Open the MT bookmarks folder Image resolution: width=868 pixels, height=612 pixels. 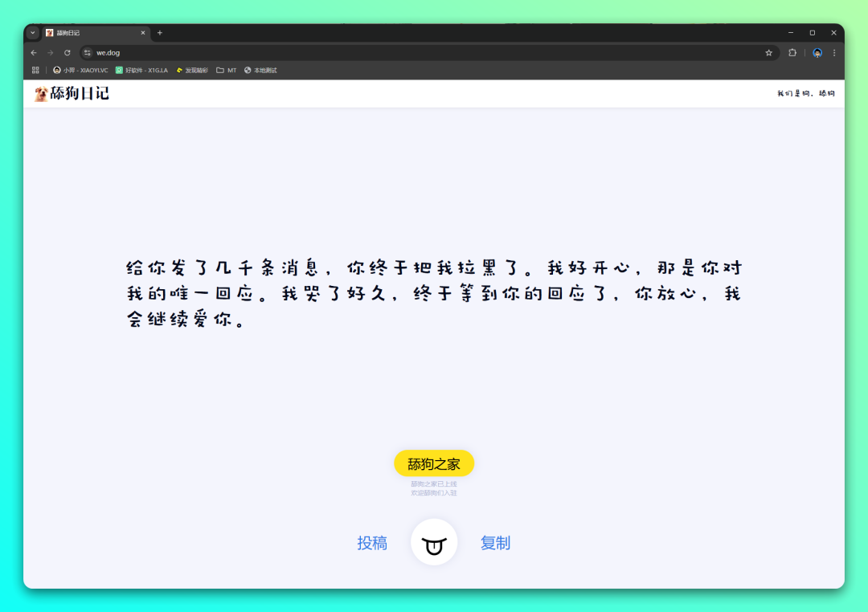227,70
